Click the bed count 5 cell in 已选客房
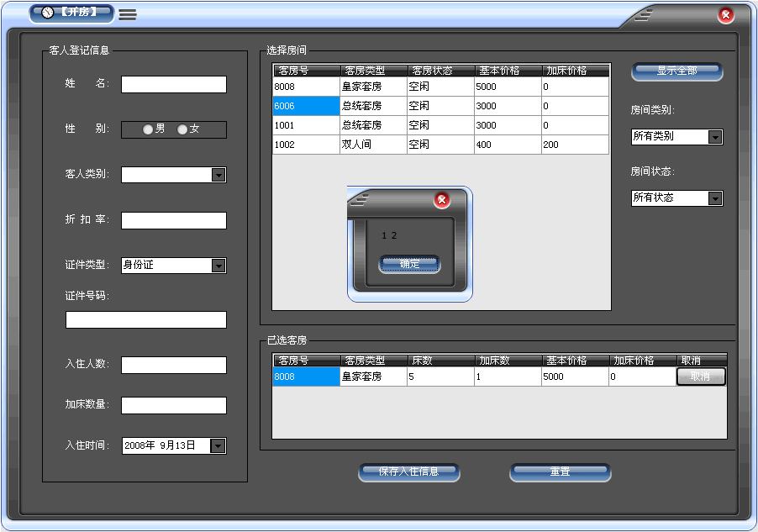Viewport: 758px width, 532px height. click(x=440, y=377)
